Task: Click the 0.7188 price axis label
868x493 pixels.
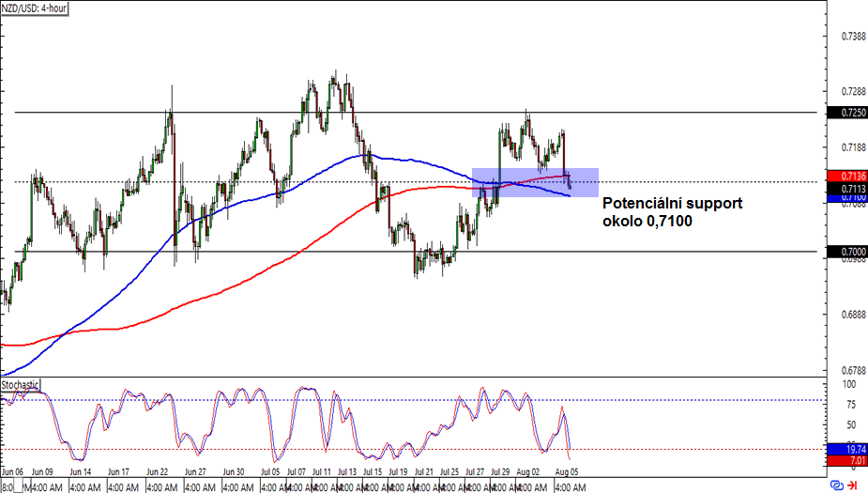Action: tap(854, 147)
